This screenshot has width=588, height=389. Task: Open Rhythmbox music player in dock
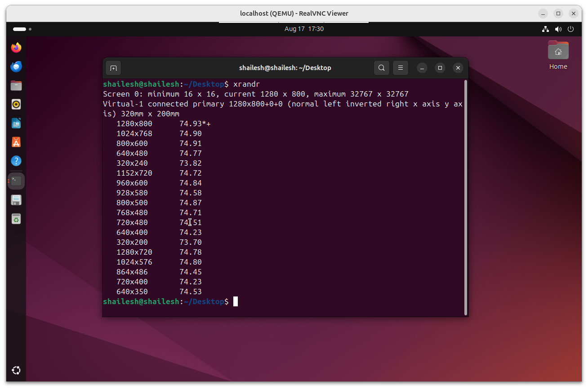(x=16, y=104)
